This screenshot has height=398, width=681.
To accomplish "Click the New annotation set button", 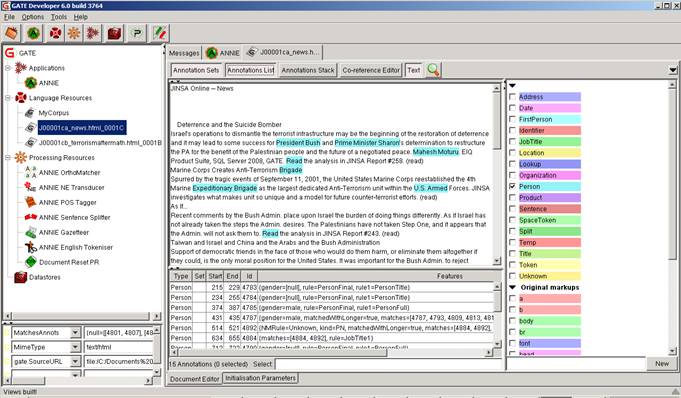I will (x=662, y=364).
